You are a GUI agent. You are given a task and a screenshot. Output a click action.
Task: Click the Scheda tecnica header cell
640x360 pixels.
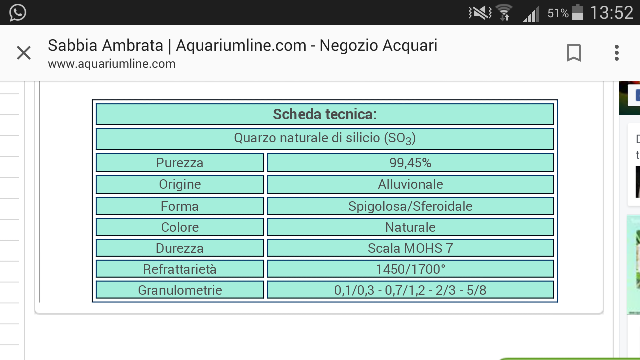coord(324,114)
